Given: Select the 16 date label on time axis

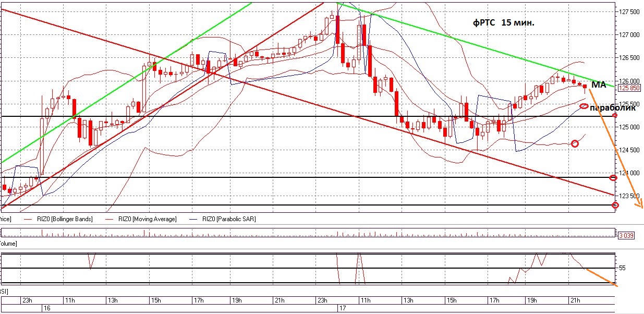Looking at the screenshot, I should coord(47,309).
